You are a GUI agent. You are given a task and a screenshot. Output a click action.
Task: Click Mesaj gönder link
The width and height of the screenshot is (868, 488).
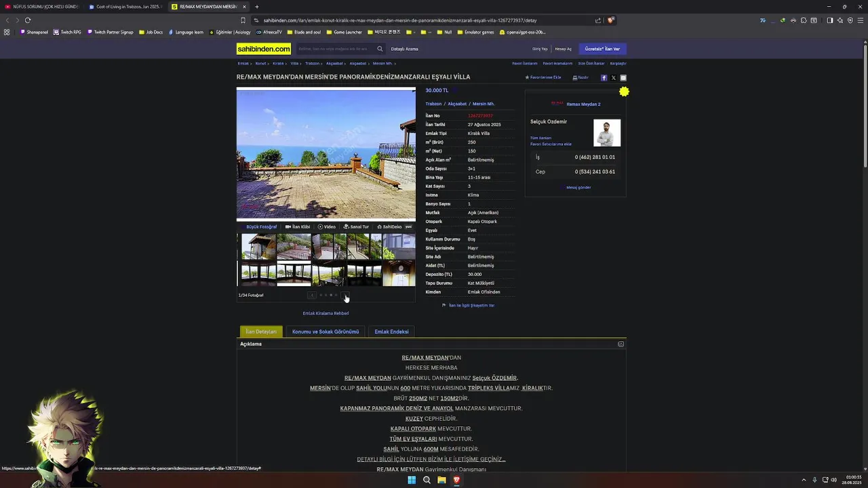pos(578,187)
